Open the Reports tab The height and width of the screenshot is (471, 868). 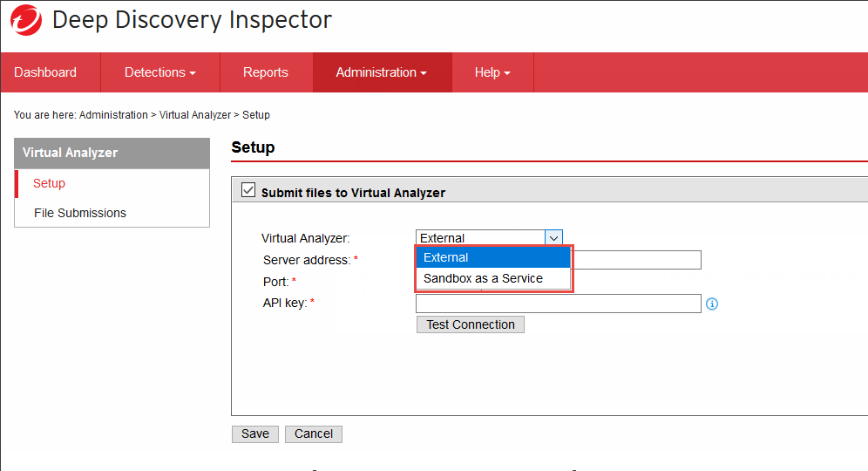[266, 72]
